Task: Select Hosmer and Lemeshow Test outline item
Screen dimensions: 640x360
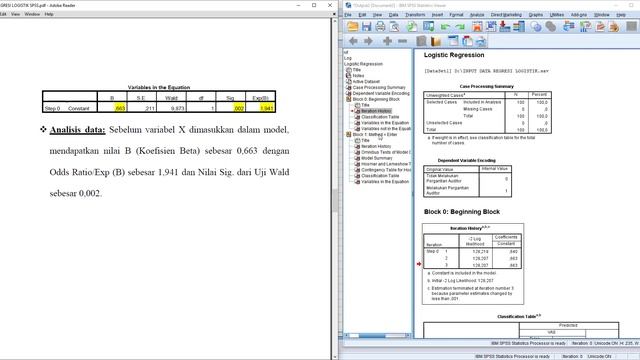Action: pos(386,164)
